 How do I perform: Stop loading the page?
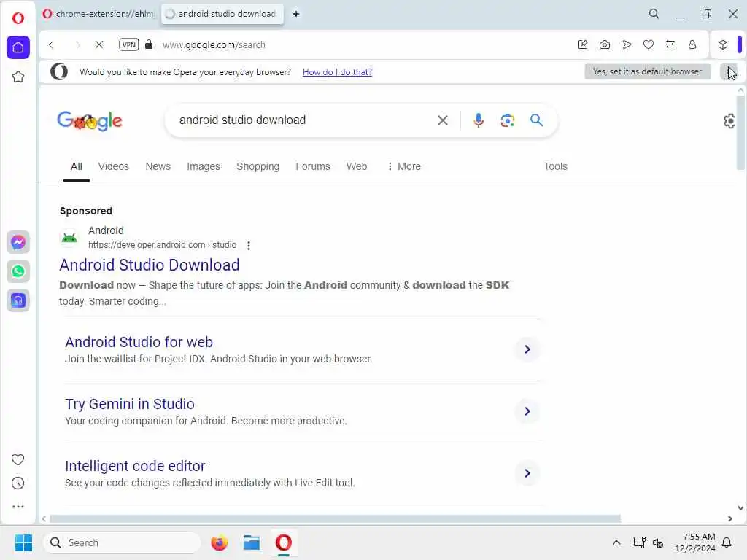pos(99,44)
